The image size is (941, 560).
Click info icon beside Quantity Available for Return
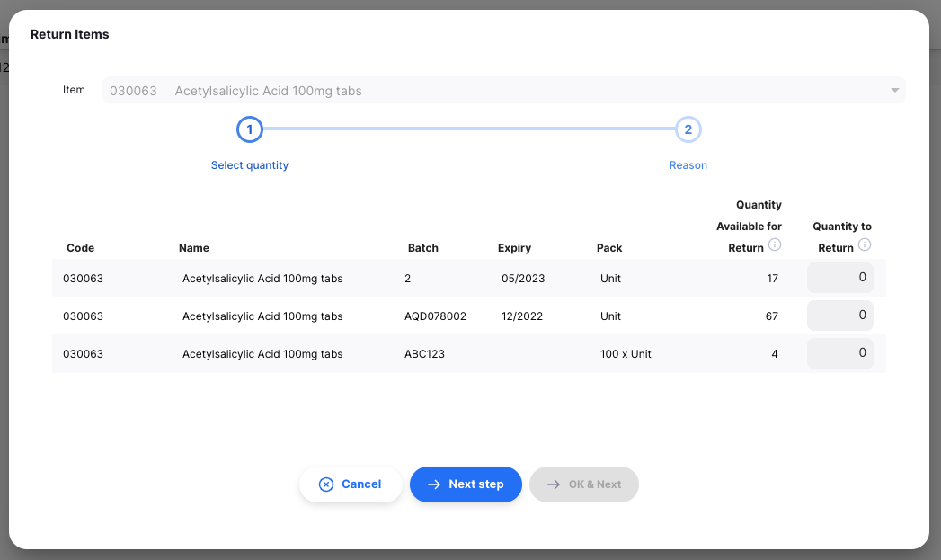pos(775,244)
